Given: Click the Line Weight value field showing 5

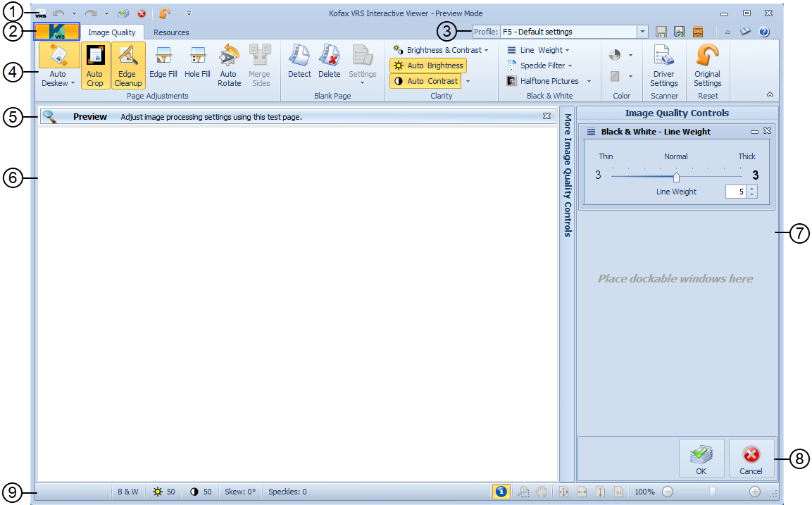Looking at the screenshot, I should point(736,192).
